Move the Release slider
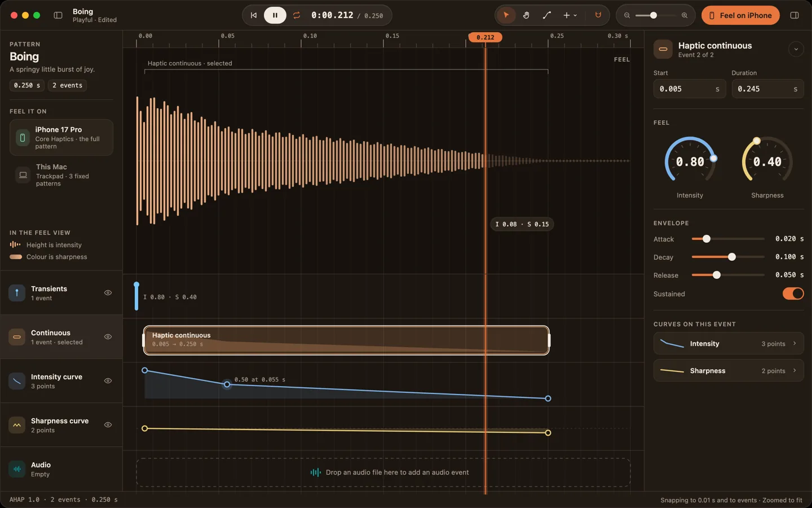 (x=716, y=275)
